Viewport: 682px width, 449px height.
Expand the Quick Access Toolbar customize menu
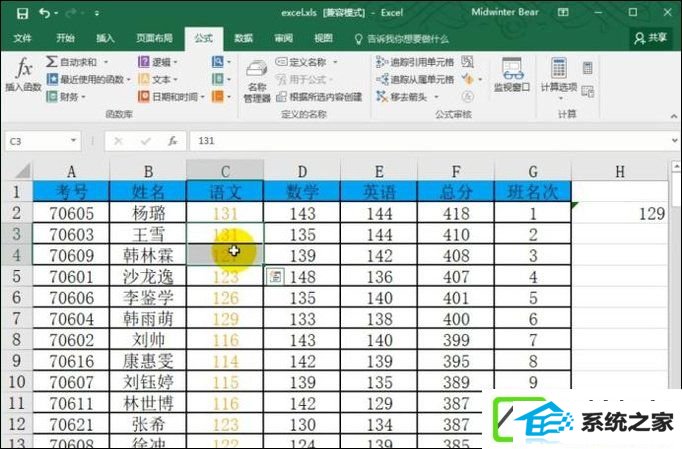[x=97, y=13]
